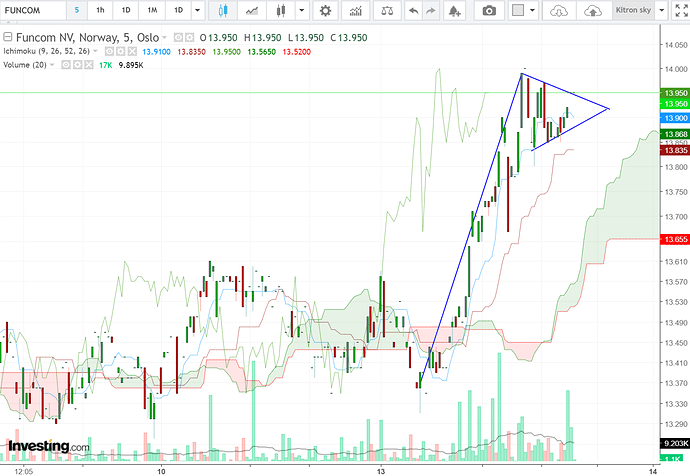Hide the Volume indicator

click(x=66, y=65)
